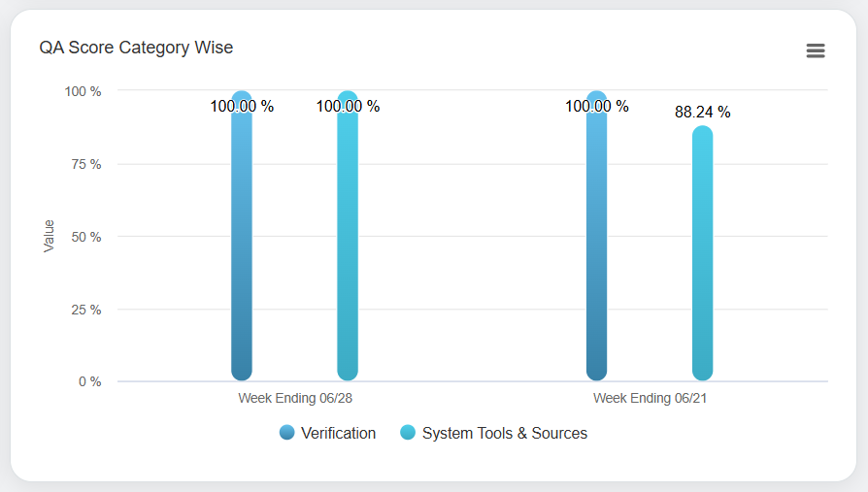Click the Verification legend color marker
This screenshot has width=868, height=492.
click(287, 433)
